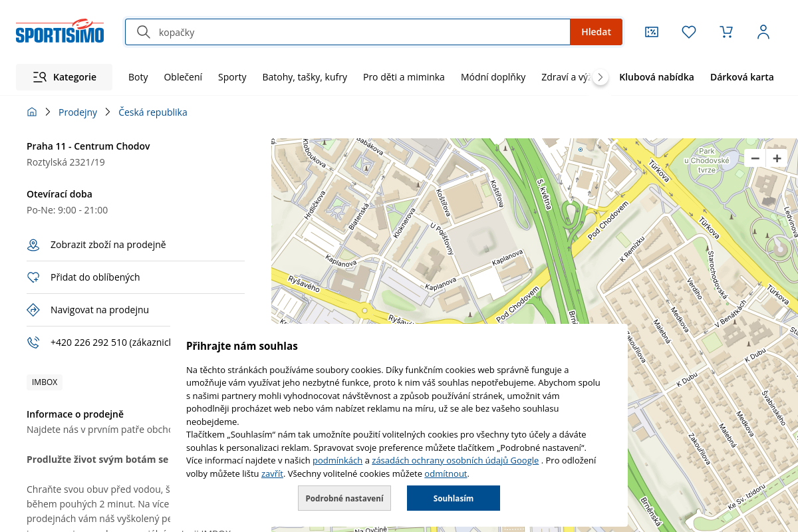Click the add-to-favorite-store heart icon

click(33, 277)
